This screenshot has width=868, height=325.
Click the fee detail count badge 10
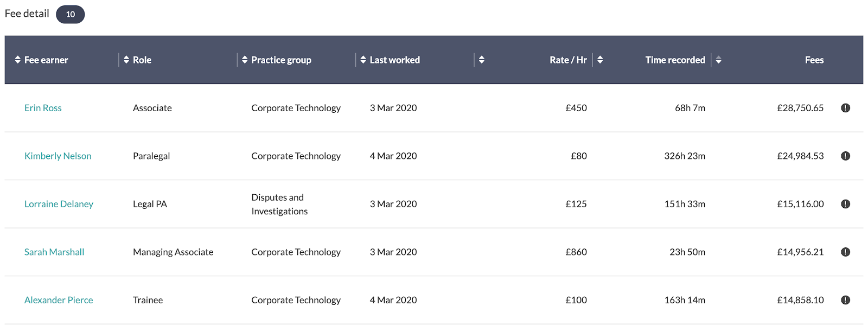coord(71,14)
